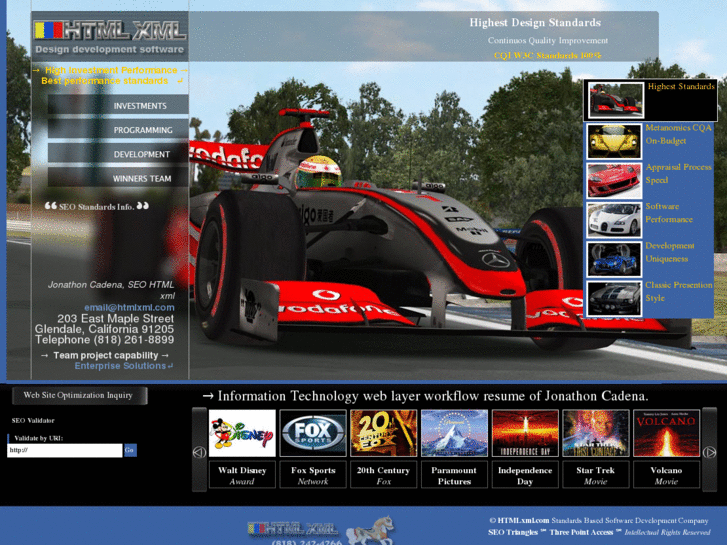The width and height of the screenshot is (727, 545).
Task: Click Three Point Access footer text
Action: (581, 532)
